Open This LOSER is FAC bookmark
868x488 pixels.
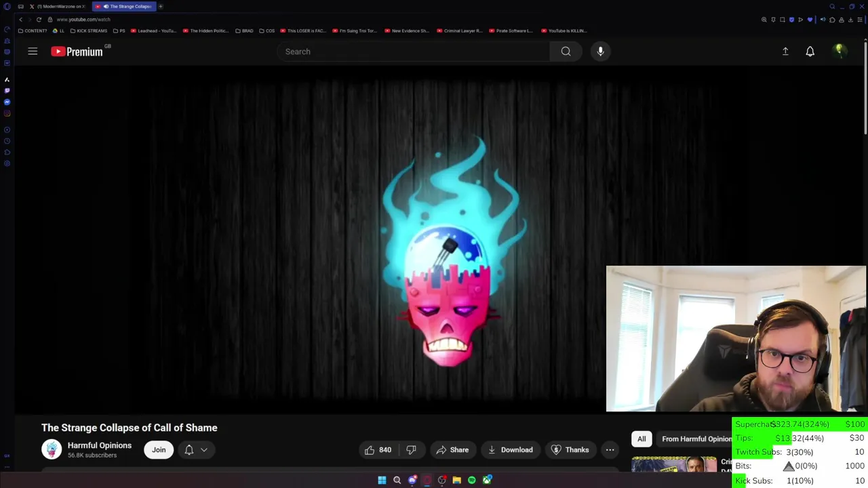[304, 30]
